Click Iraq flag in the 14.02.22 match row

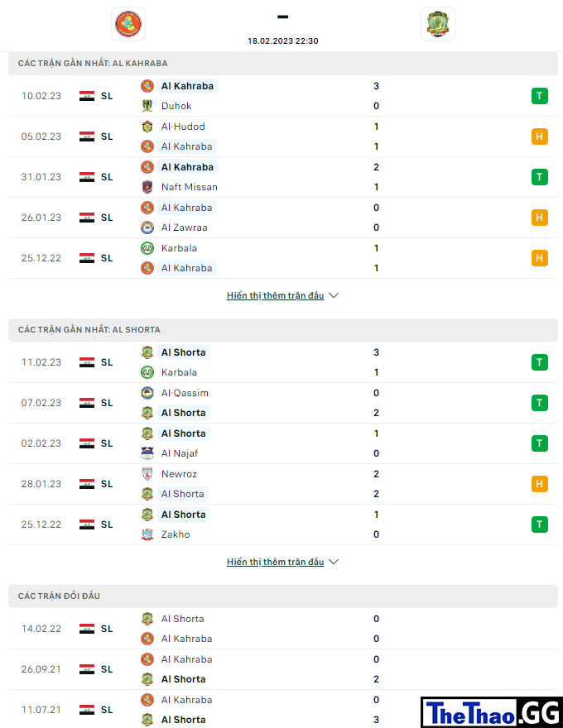pos(87,629)
